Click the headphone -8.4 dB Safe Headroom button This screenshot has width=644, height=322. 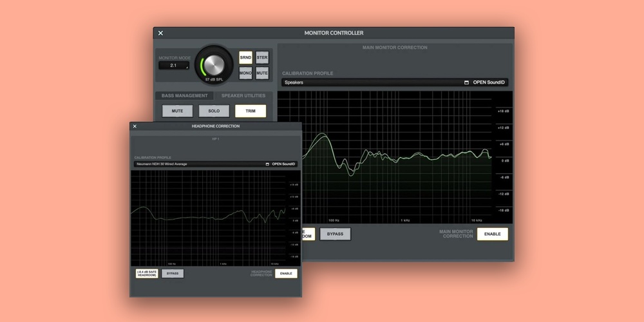point(147,274)
